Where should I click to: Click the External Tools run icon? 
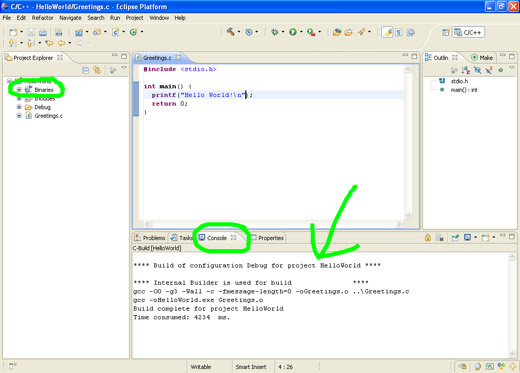click(x=311, y=32)
